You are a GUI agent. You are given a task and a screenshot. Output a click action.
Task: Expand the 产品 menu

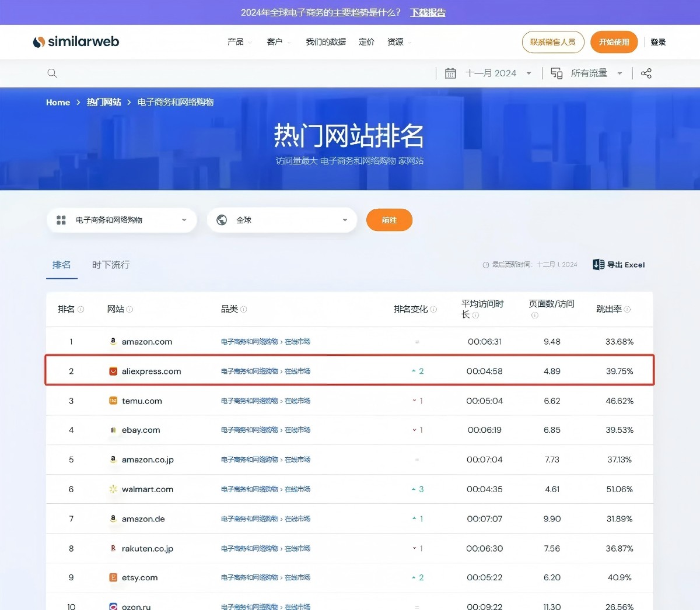coord(240,42)
